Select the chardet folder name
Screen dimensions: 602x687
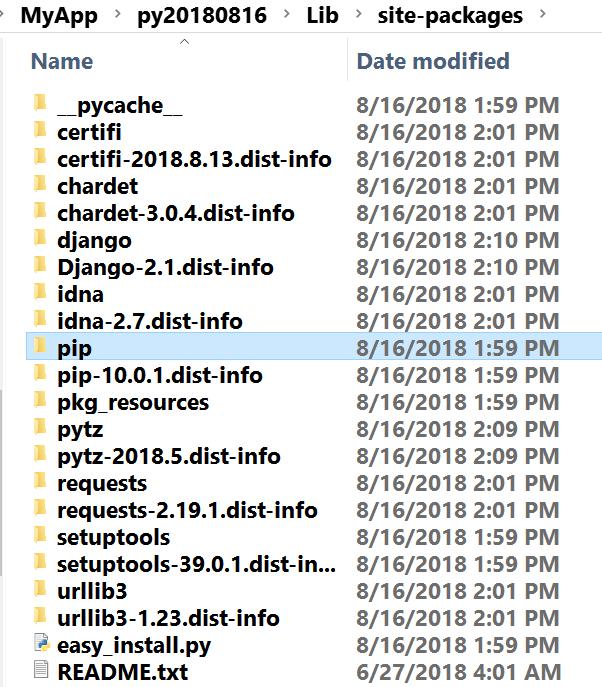(98, 186)
